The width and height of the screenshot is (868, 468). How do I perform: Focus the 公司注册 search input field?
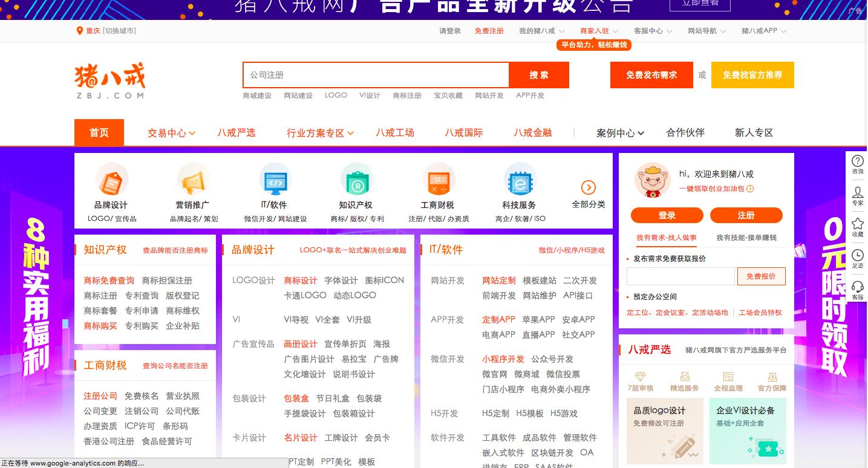pos(376,75)
